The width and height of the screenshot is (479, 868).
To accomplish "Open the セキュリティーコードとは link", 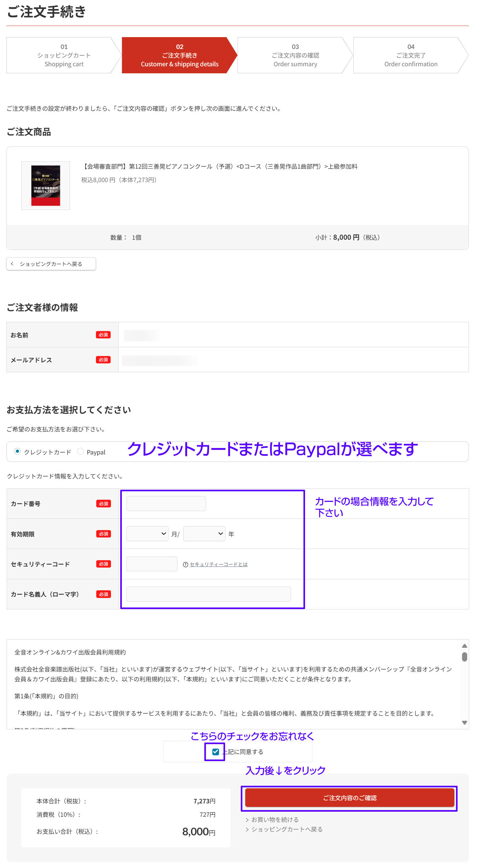I will (218, 564).
